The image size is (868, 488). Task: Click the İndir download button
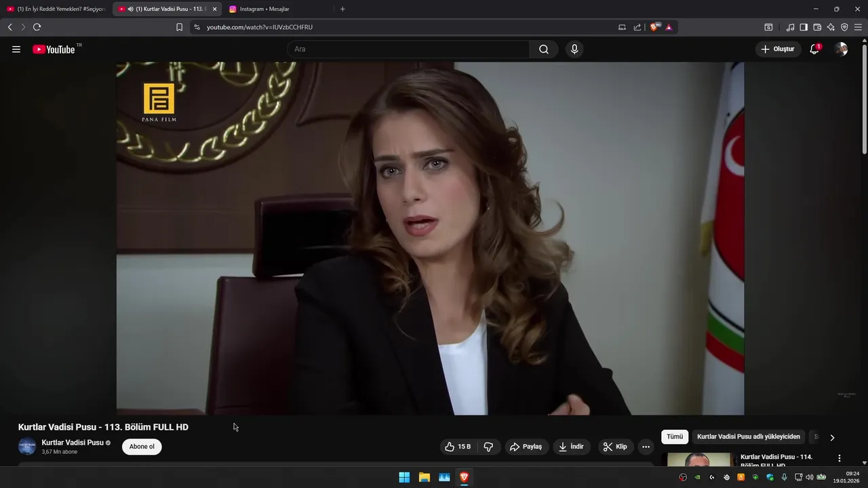point(571,447)
